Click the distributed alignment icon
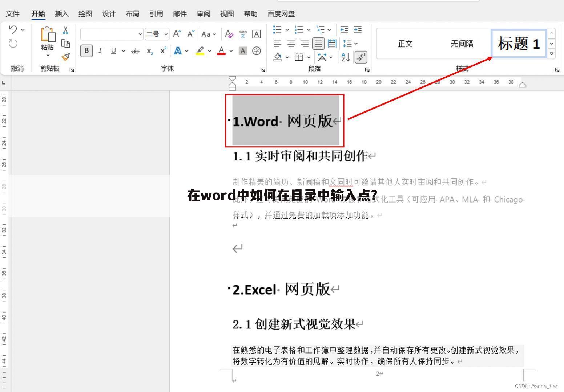Screen dimensions: 564x392 [332, 44]
